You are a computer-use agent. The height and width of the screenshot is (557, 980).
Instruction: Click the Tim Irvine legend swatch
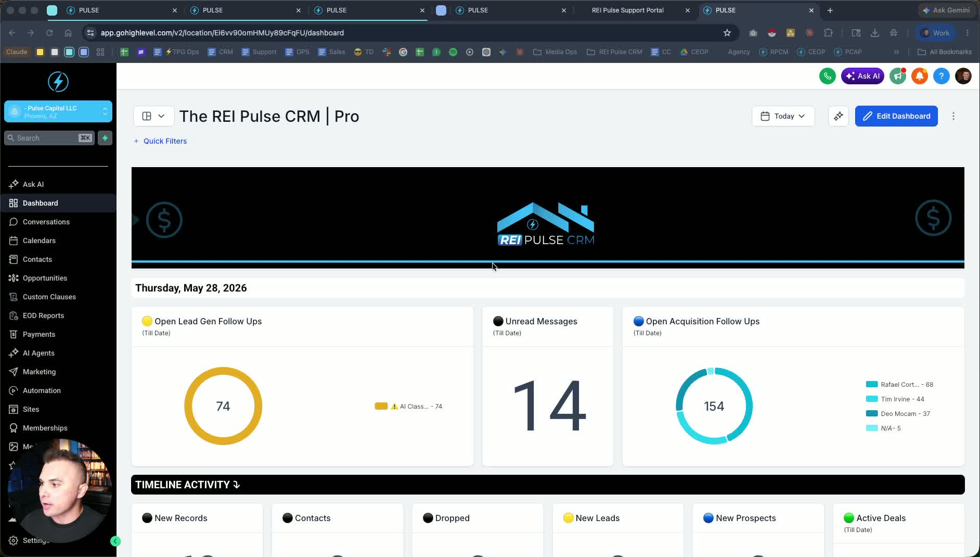(x=872, y=399)
